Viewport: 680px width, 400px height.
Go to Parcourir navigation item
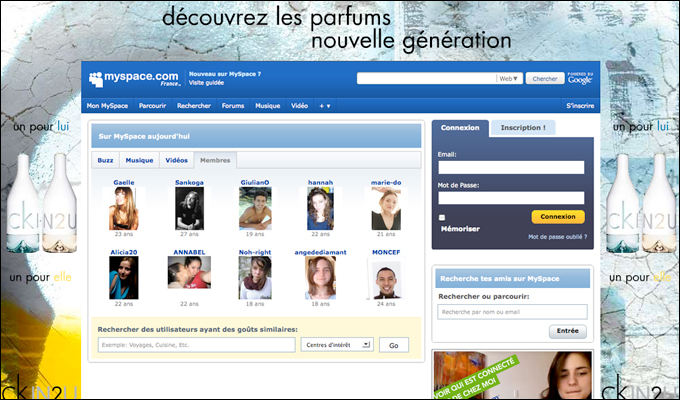click(152, 106)
